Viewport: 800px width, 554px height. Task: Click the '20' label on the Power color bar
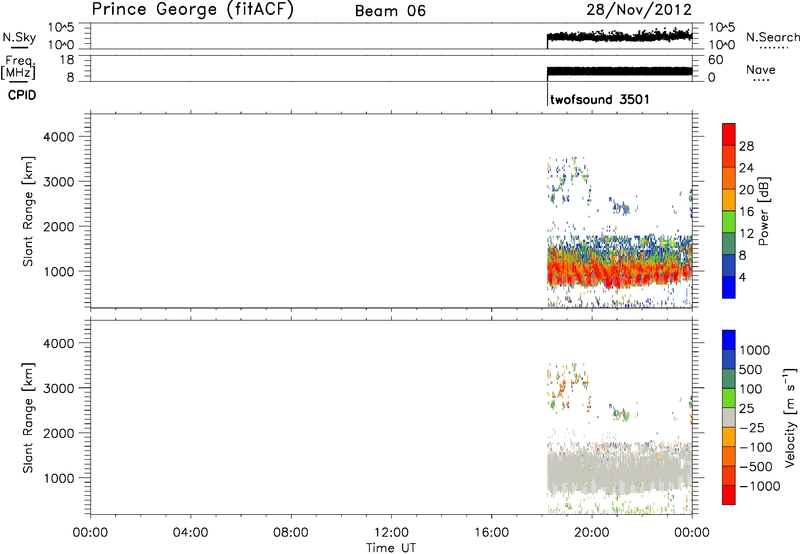pos(746,190)
